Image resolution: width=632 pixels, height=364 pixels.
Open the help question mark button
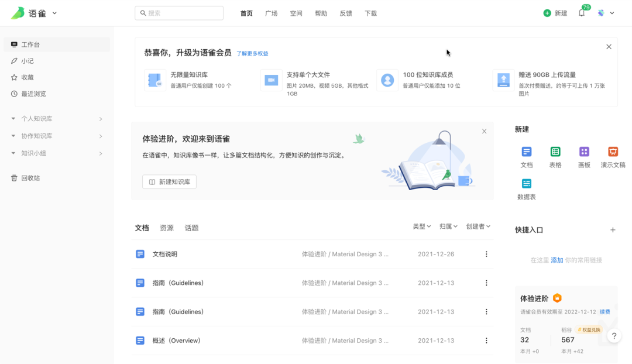coord(614,336)
